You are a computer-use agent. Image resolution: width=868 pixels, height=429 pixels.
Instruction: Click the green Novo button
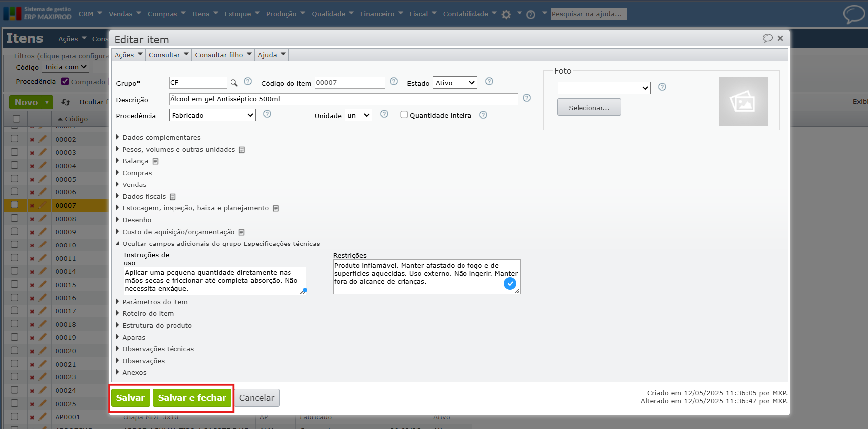click(31, 102)
